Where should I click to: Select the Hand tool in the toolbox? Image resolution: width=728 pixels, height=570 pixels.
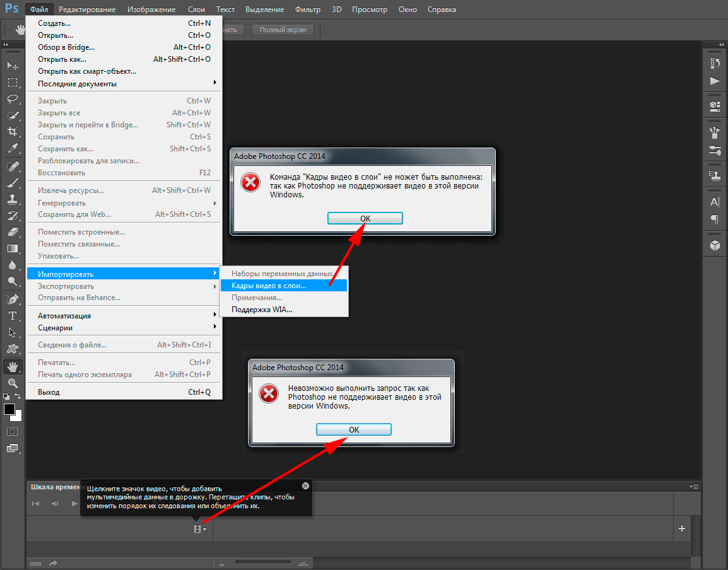coord(13,367)
